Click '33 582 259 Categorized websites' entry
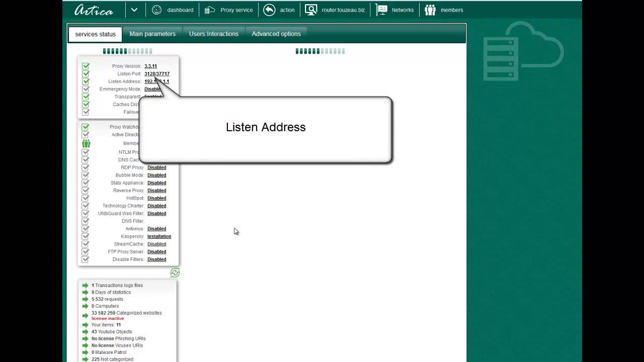 (x=127, y=313)
